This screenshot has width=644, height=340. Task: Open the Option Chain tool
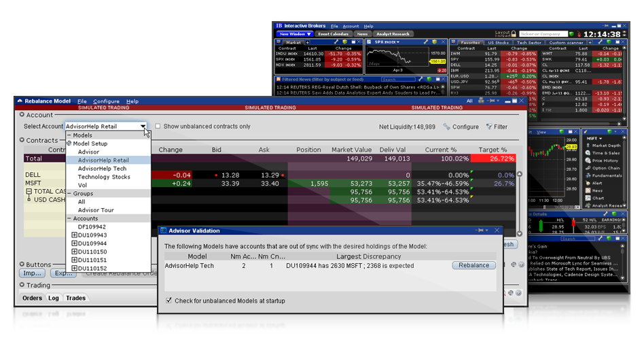pos(605,168)
